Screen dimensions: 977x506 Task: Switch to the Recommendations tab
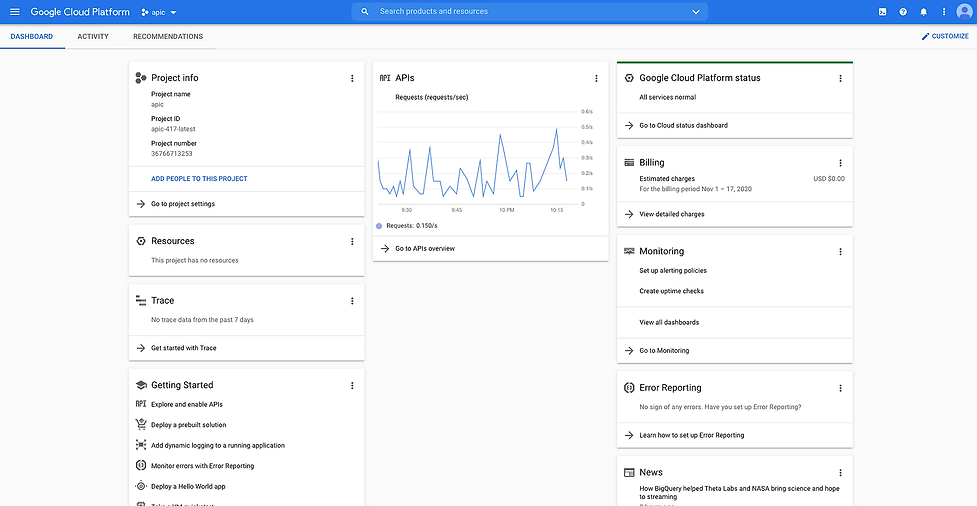pyautogui.click(x=168, y=37)
